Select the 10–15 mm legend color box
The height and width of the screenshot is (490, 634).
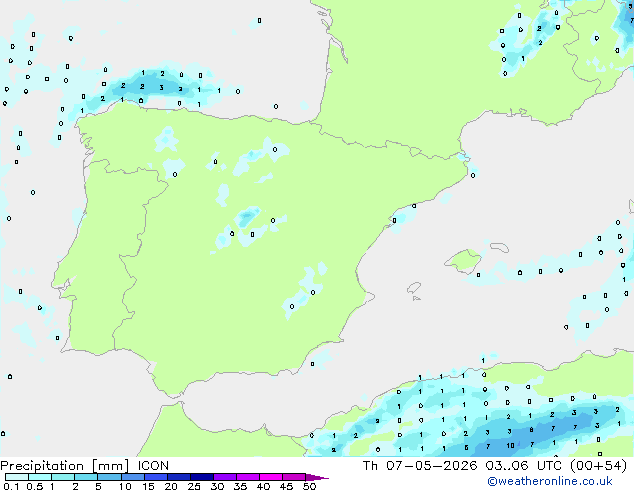tap(132, 477)
